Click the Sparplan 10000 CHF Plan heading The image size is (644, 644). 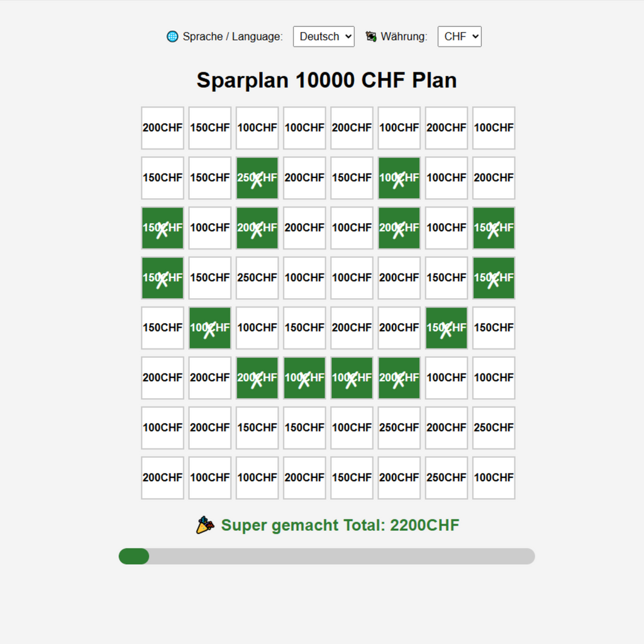[x=326, y=80]
